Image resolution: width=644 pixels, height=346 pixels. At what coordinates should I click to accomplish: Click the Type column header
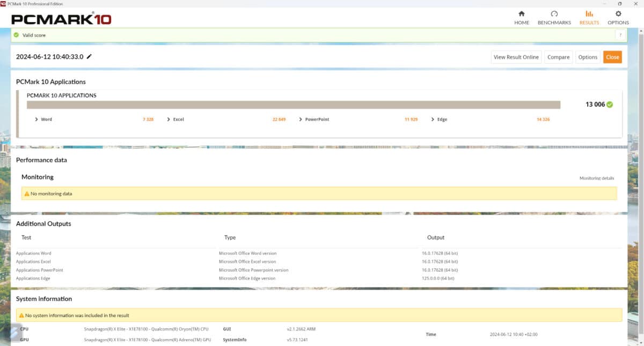coord(230,237)
